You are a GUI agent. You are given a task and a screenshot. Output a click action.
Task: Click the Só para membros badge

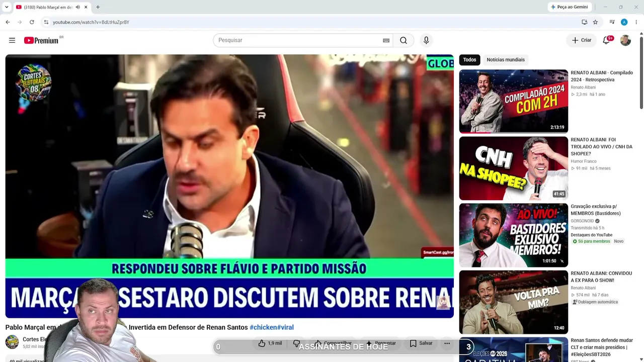pos(591,241)
